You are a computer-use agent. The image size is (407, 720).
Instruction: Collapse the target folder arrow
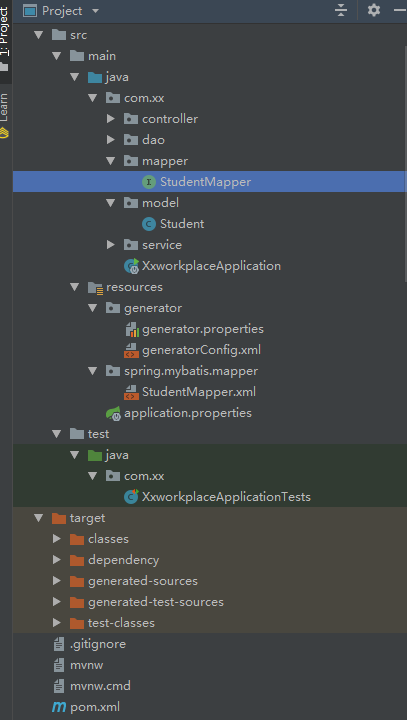[38, 518]
